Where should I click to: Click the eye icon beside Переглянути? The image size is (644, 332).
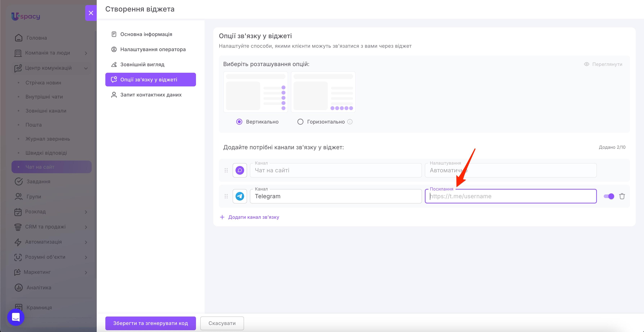[586, 64]
